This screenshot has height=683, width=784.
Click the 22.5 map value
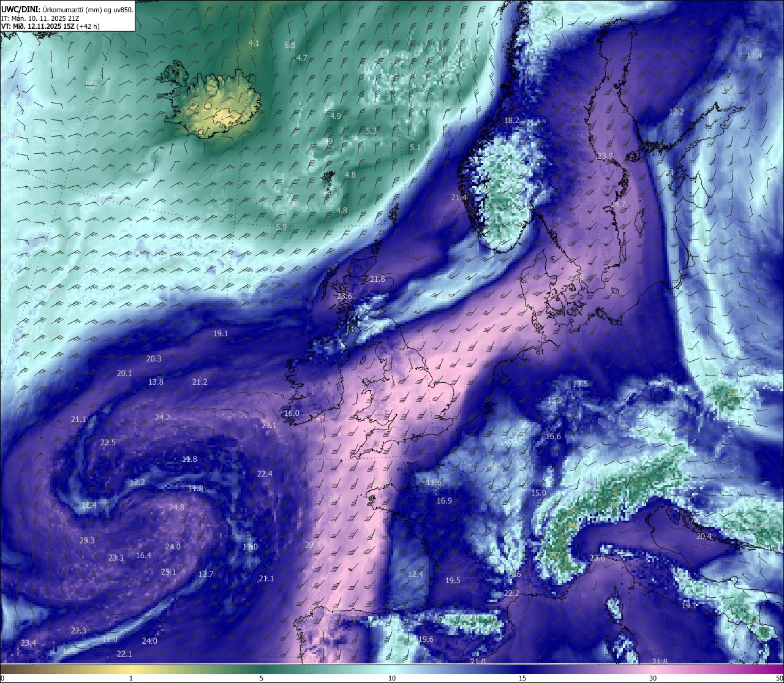[x=108, y=442]
